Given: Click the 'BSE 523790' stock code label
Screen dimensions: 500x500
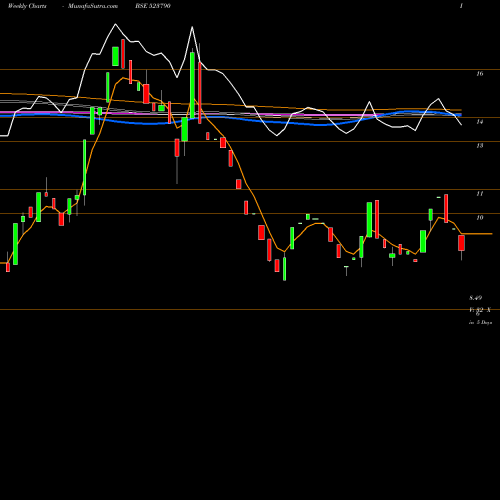Looking at the screenshot, I should coord(153,6).
